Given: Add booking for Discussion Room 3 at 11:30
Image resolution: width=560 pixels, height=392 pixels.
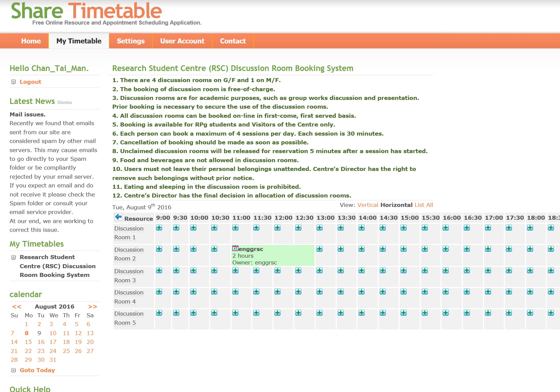Looking at the screenshot, I should [x=256, y=271].
